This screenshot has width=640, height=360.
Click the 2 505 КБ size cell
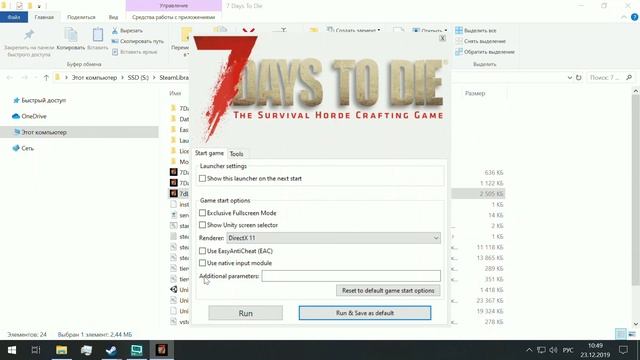point(491,194)
